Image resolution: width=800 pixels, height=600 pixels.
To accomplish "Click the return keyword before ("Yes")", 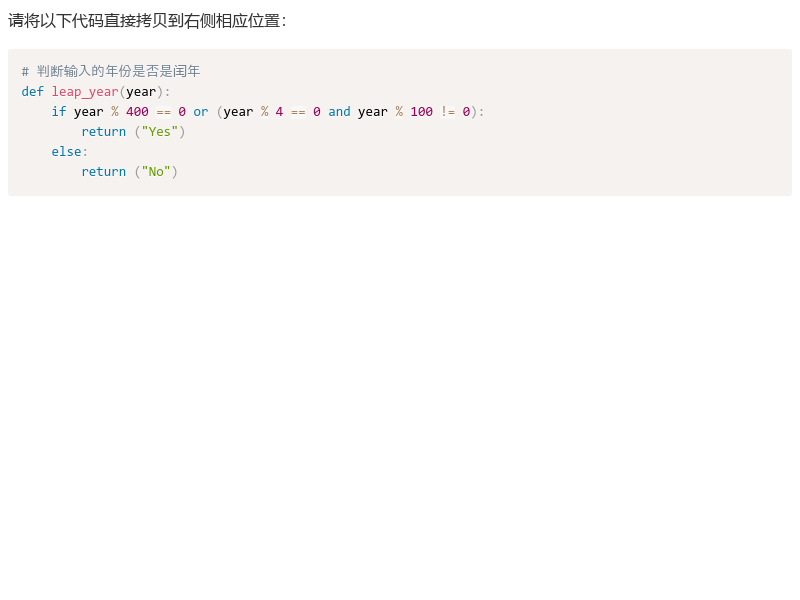I will [104, 132].
